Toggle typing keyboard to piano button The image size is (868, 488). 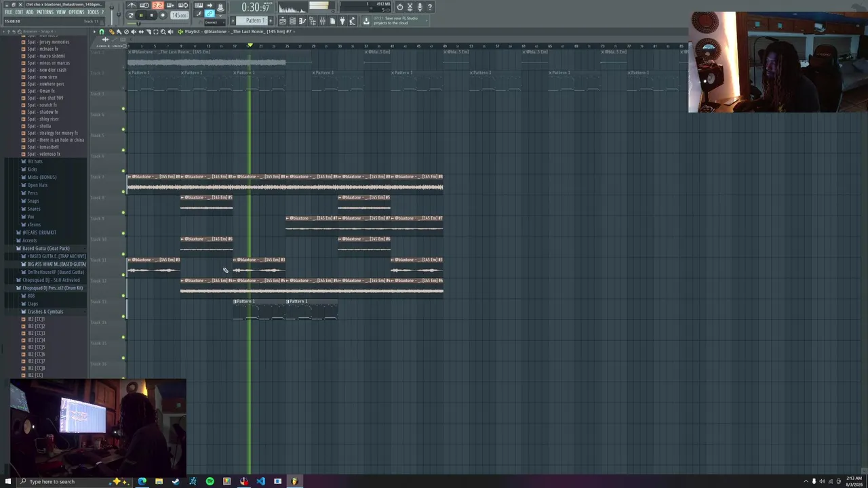tap(199, 5)
